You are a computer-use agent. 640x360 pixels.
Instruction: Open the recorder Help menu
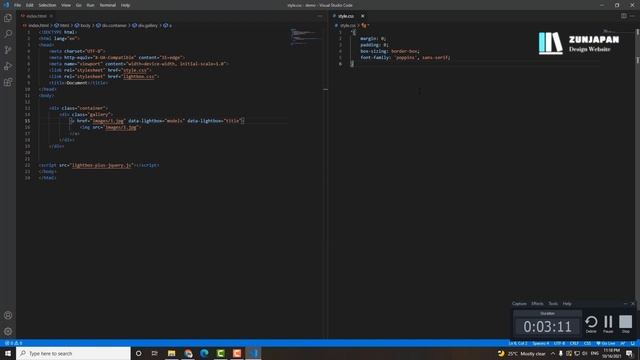click(x=567, y=304)
